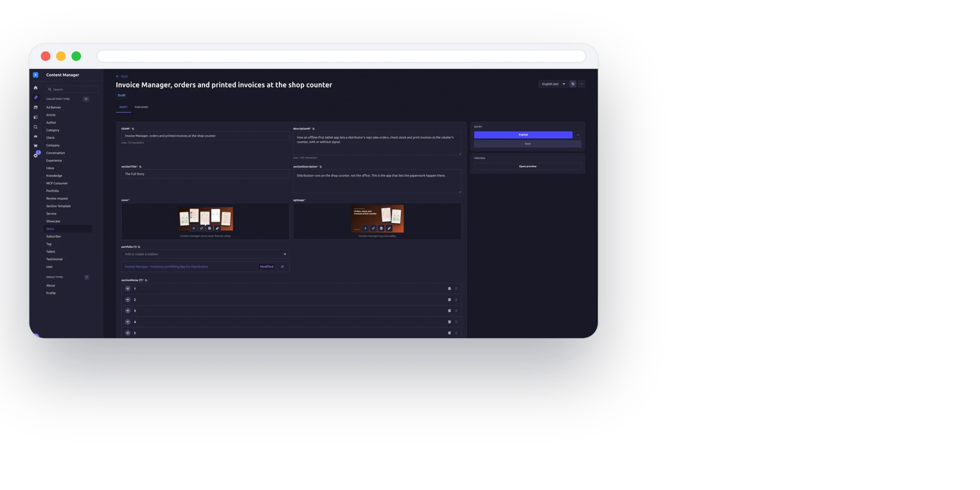Delete sectionMetas entry 1
This screenshot has height=490, width=980.
(x=449, y=289)
